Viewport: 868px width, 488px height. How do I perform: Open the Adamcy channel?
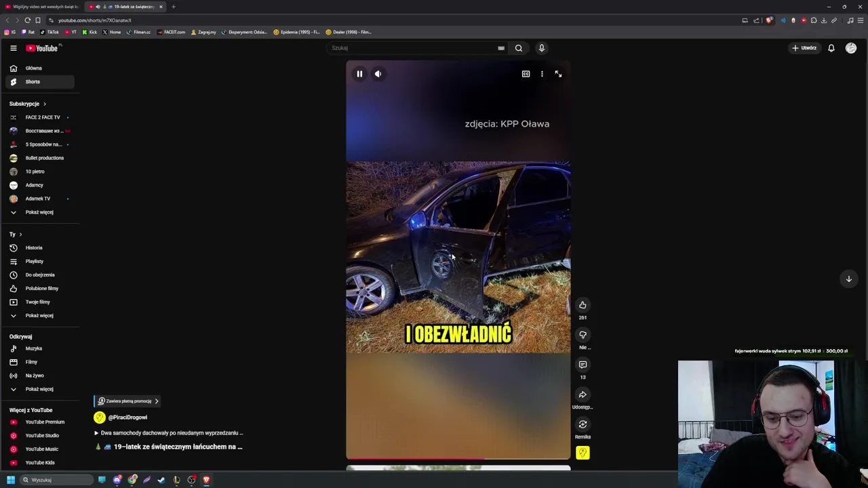pos(40,185)
